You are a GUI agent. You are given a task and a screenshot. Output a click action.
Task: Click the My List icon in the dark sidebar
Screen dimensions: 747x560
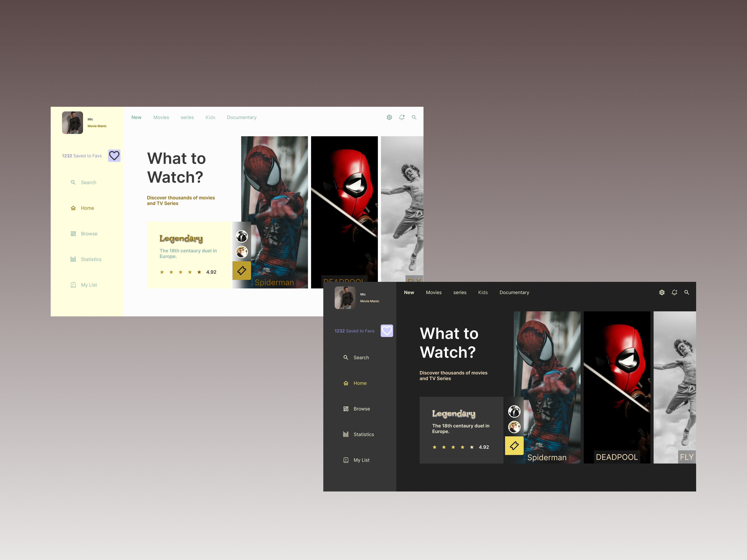[x=346, y=460]
